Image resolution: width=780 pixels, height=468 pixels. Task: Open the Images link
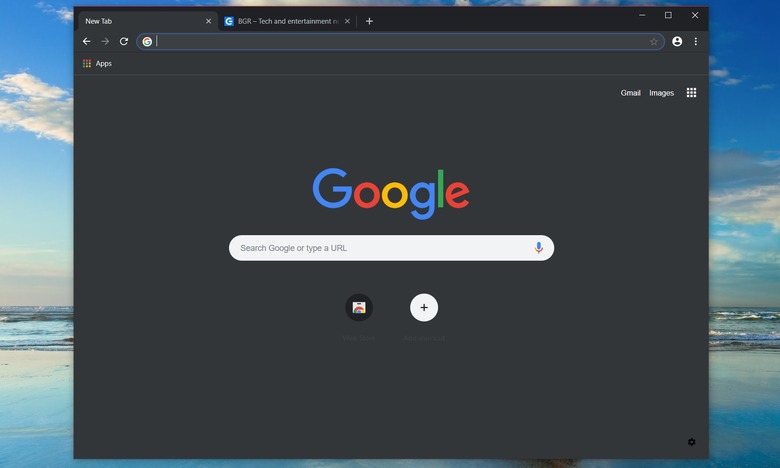point(662,93)
